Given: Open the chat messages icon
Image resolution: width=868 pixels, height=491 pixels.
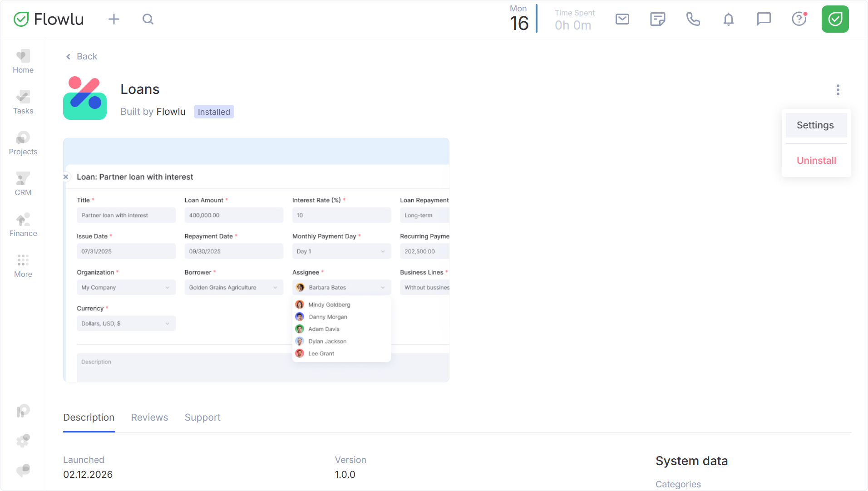Looking at the screenshot, I should [764, 19].
